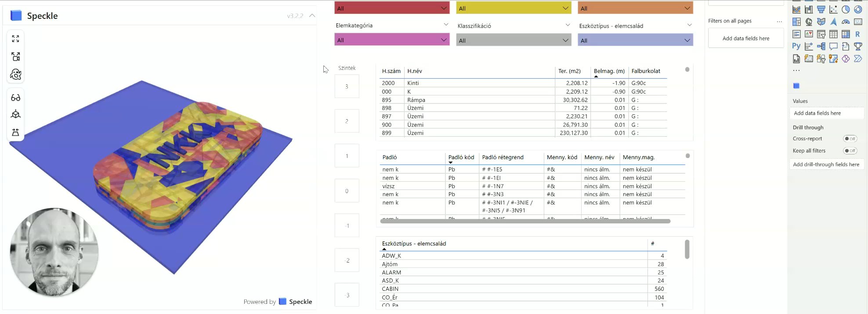Select the Decomposition tree visual

tap(821, 46)
